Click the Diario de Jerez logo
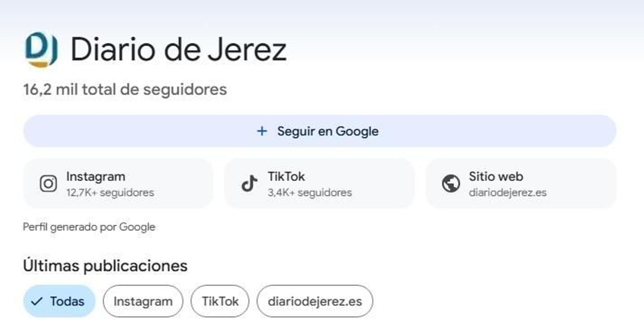Image resolution: width=644 pixels, height=333 pixels. click(x=41, y=50)
